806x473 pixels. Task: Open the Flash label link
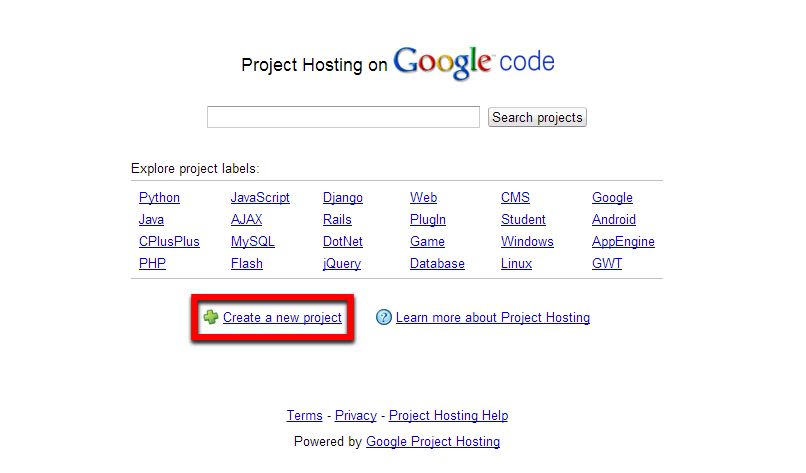click(247, 264)
